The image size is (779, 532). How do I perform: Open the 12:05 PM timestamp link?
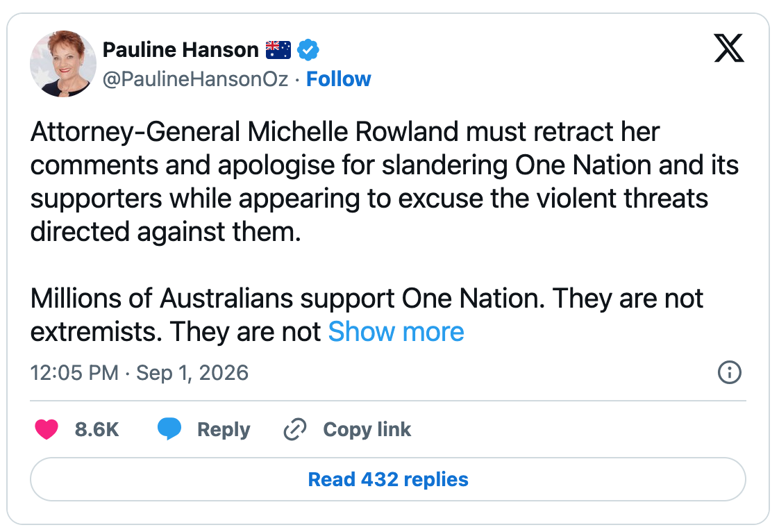click(74, 373)
